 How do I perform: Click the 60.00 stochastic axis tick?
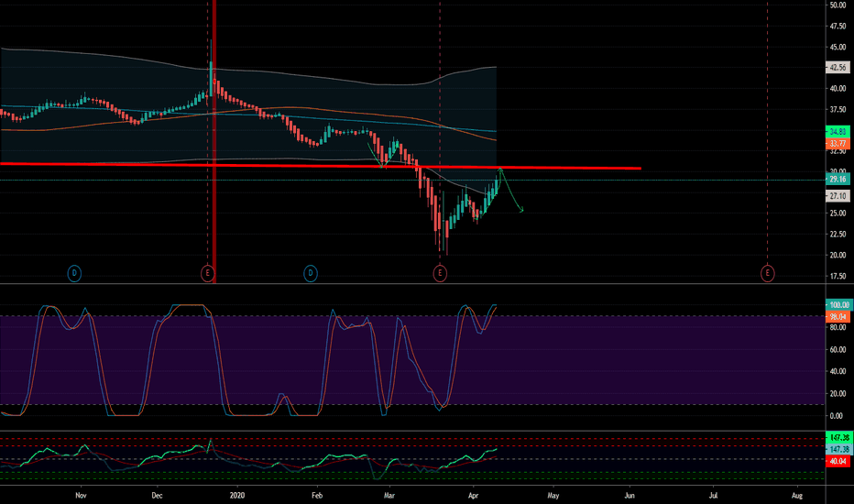[x=838, y=350]
